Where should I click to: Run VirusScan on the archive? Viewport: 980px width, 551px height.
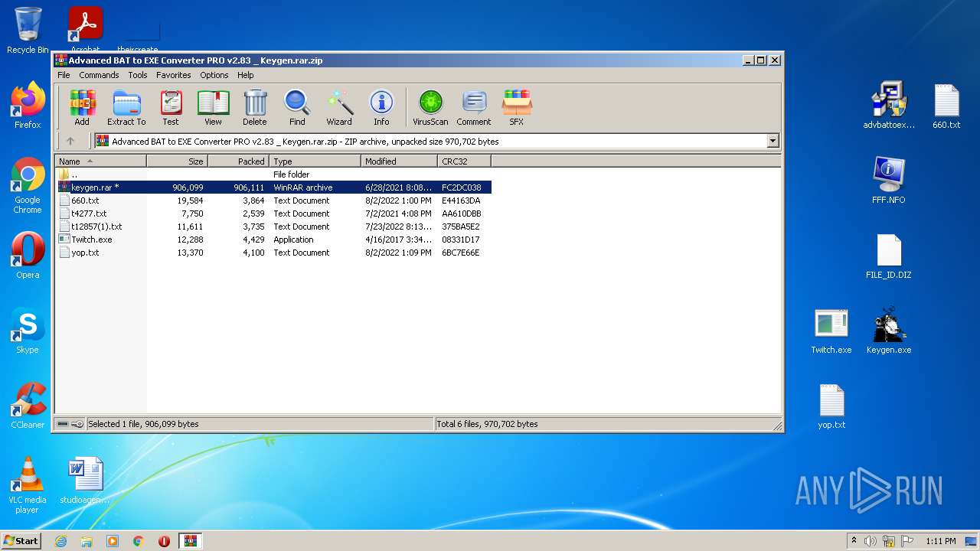[430, 107]
